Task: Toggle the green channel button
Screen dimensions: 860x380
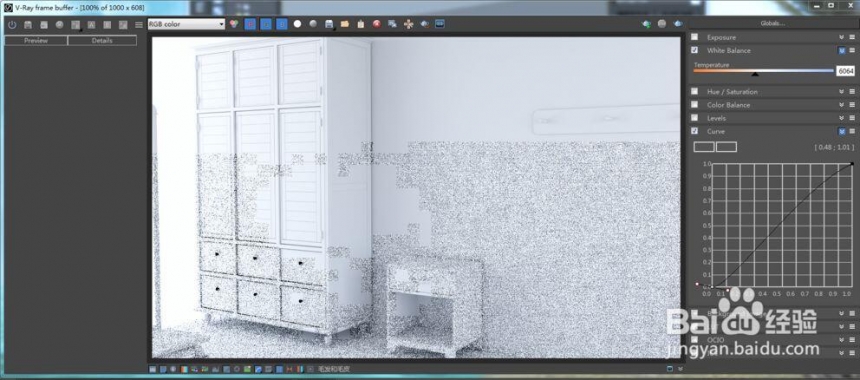Action: (x=265, y=24)
